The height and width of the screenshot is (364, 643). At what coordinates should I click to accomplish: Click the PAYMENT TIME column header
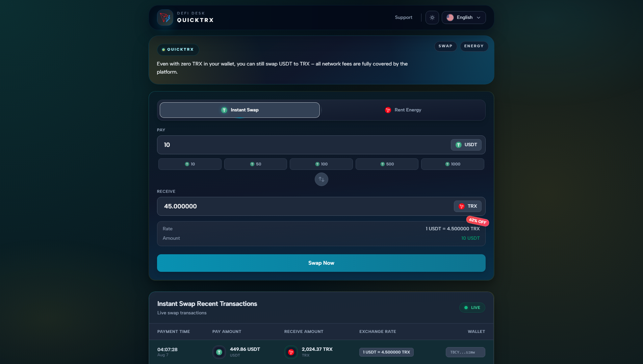point(174,332)
